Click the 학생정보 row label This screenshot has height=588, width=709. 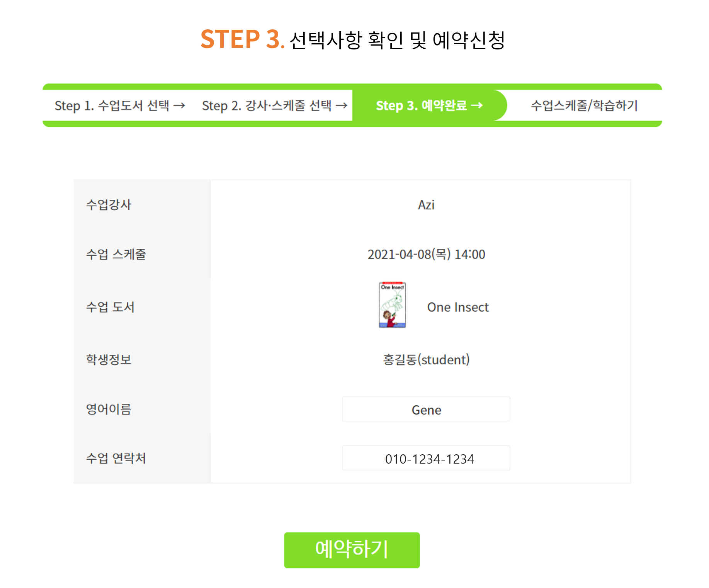point(109,360)
